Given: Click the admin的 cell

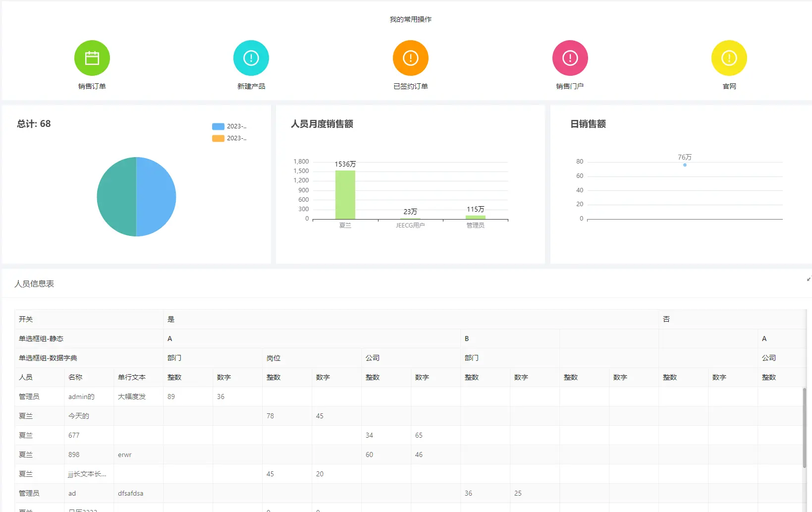Looking at the screenshot, I should [89, 397].
